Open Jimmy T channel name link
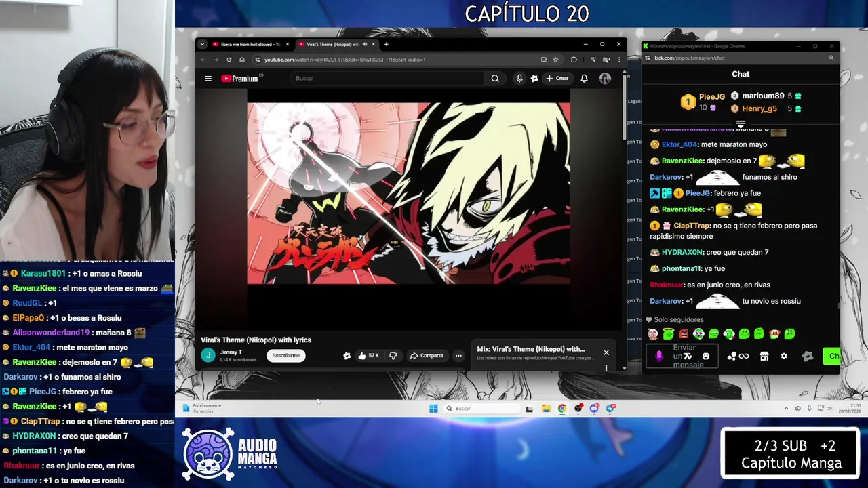 pyautogui.click(x=231, y=352)
